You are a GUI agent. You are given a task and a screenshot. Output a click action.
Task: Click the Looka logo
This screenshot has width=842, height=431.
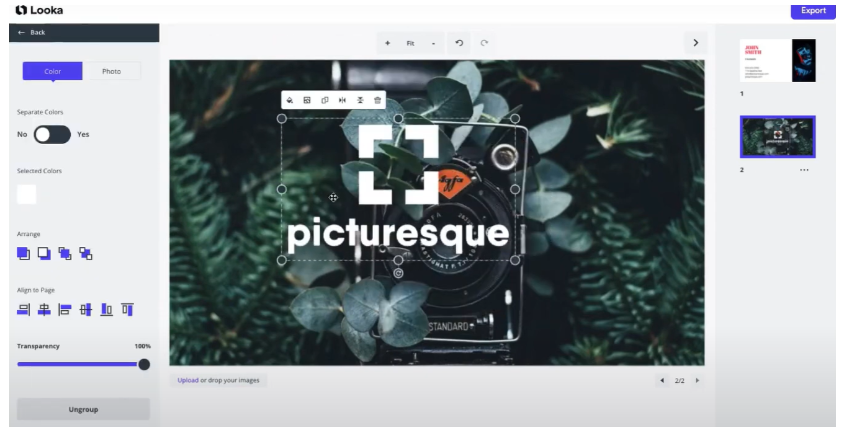(x=39, y=10)
